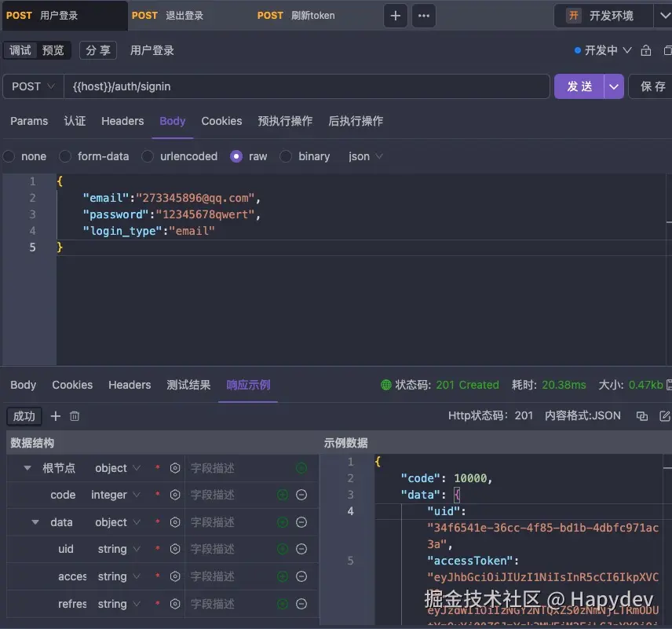Image resolution: width=672 pixels, height=629 pixels.
Task: Click the URL field {{host}}/auth/signin
Action: [307, 86]
